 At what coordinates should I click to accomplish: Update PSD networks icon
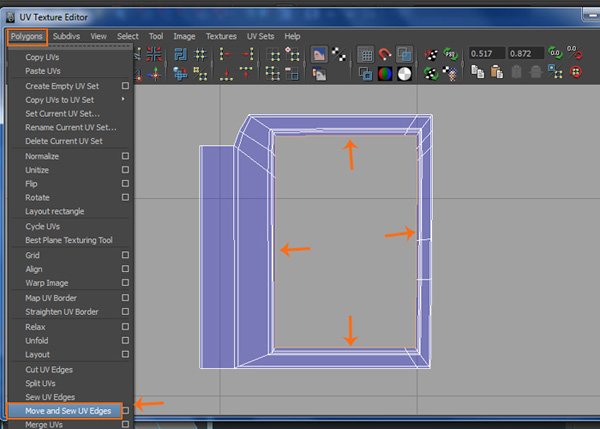(x=450, y=54)
